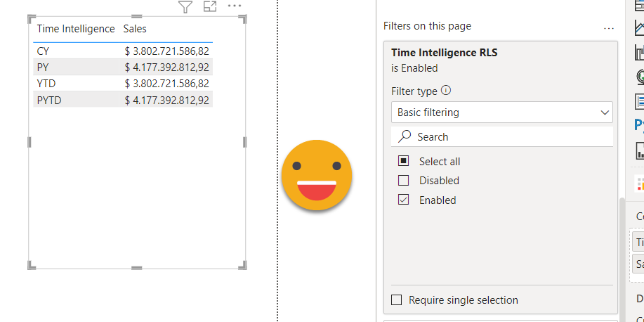Click the smiley face emoji image

pos(317,174)
